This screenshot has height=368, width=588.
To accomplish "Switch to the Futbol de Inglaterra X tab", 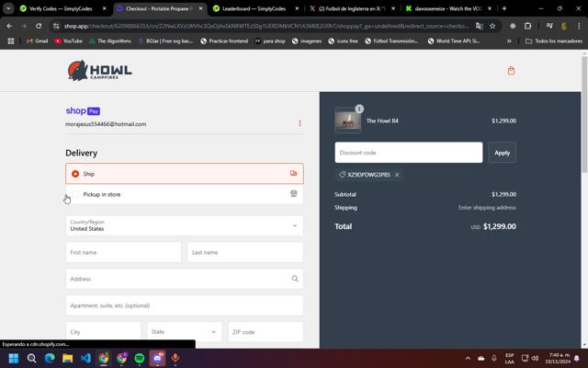I will coord(351,8).
